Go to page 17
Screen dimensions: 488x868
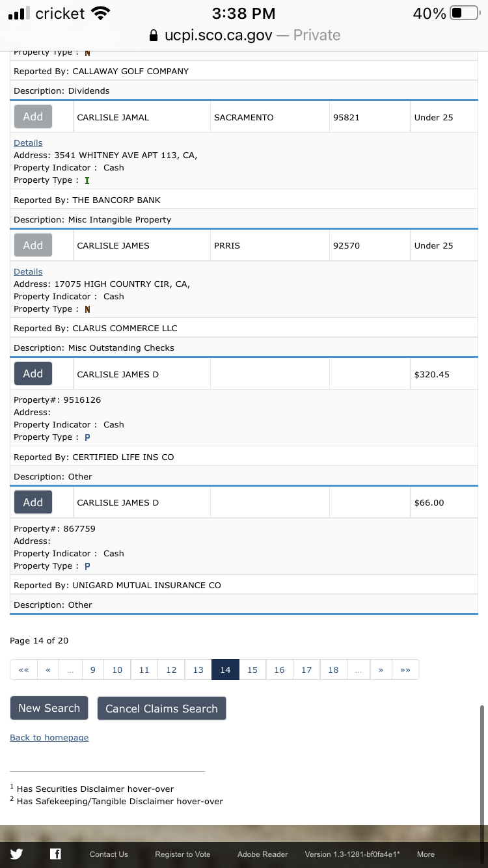[x=306, y=670]
